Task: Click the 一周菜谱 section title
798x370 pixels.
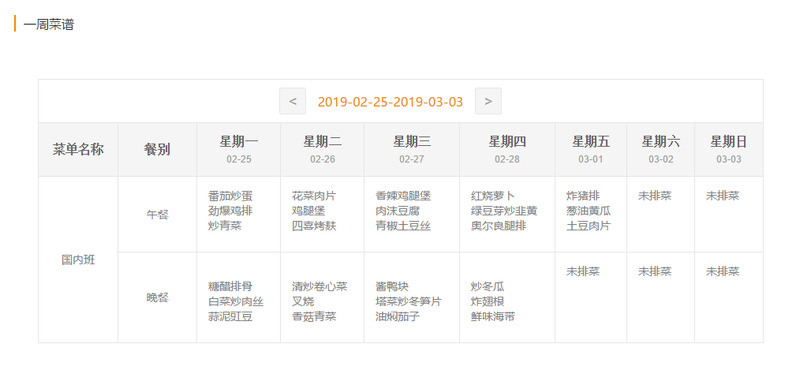Action: [x=48, y=24]
